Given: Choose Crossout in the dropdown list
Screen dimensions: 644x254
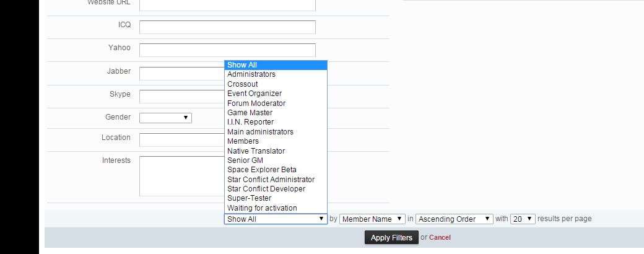Looking at the screenshot, I should [x=243, y=84].
